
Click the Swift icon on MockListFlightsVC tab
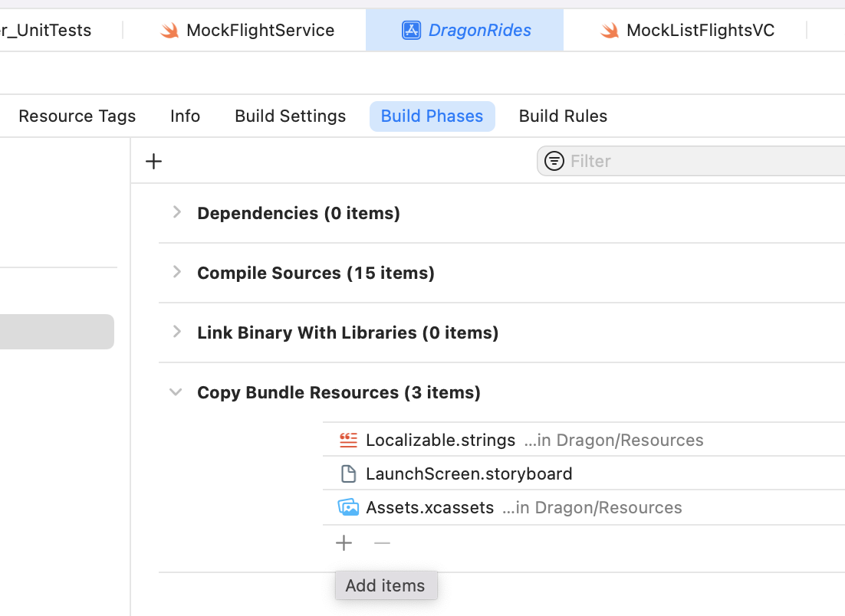[x=610, y=31]
